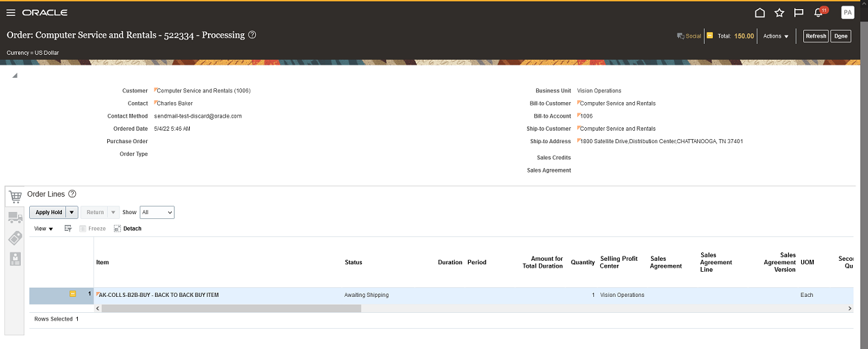Open the favorites star icon
This screenshot has width=868, height=349.
click(780, 13)
